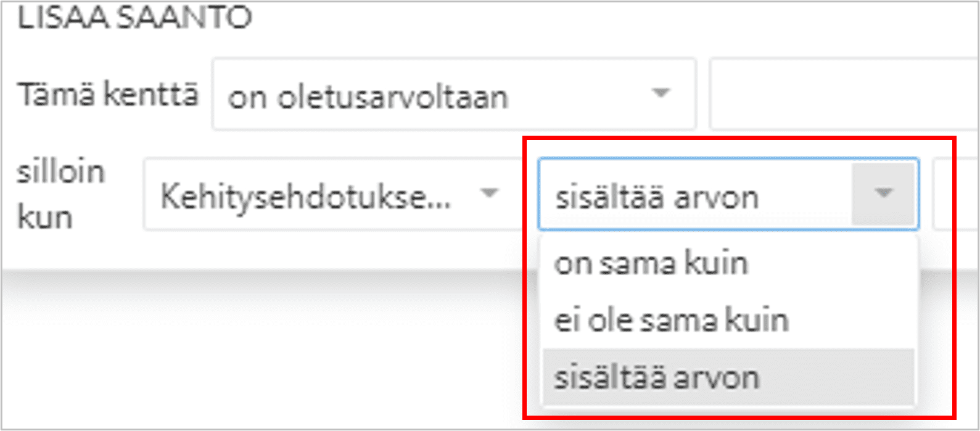Click the truncated "Kehitysehdotukse..." text
The image size is (980, 431).
(306, 197)
